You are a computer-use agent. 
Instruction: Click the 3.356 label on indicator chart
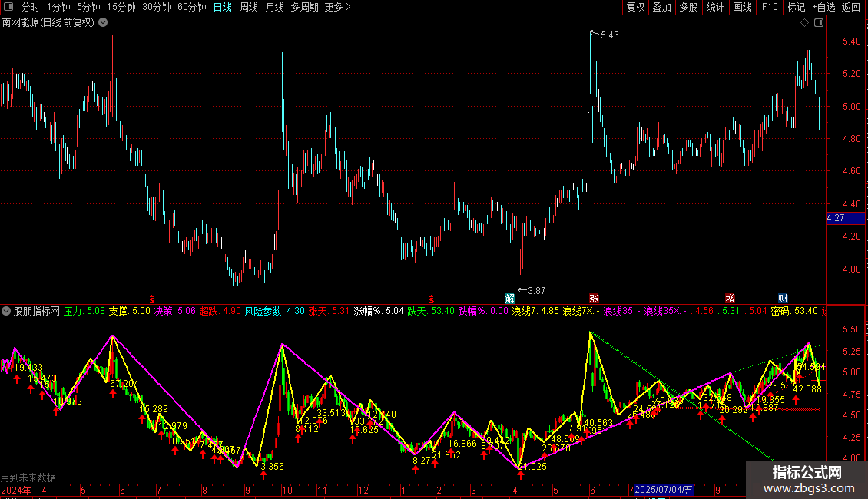(x=273, y=466)
